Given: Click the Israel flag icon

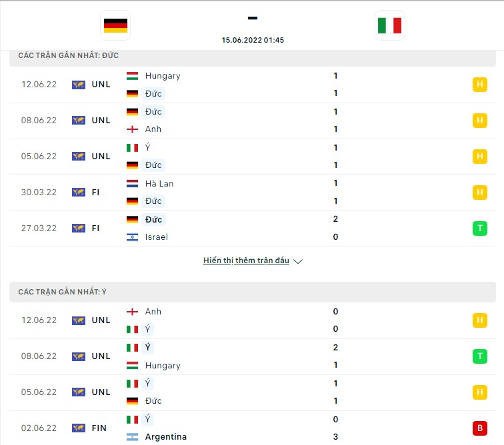Looking at the screenshot, I should [132, 237].
